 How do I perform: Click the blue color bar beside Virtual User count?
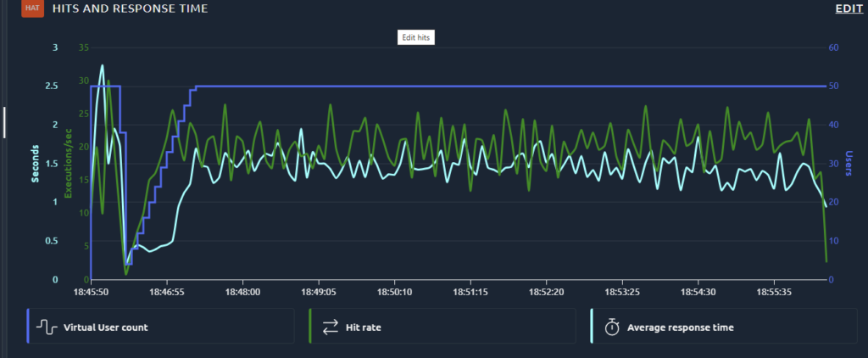coord(27,326)
